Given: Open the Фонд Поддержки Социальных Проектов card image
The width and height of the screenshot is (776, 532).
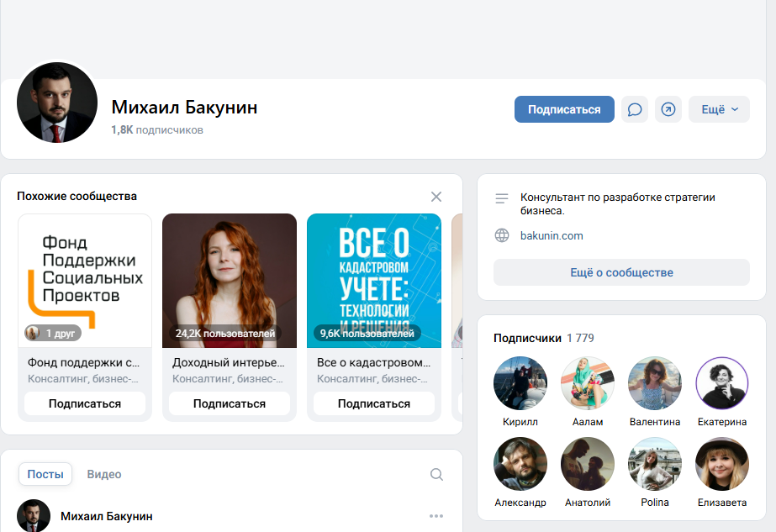Looking at the screenshot, I should (x=85, y=281).
